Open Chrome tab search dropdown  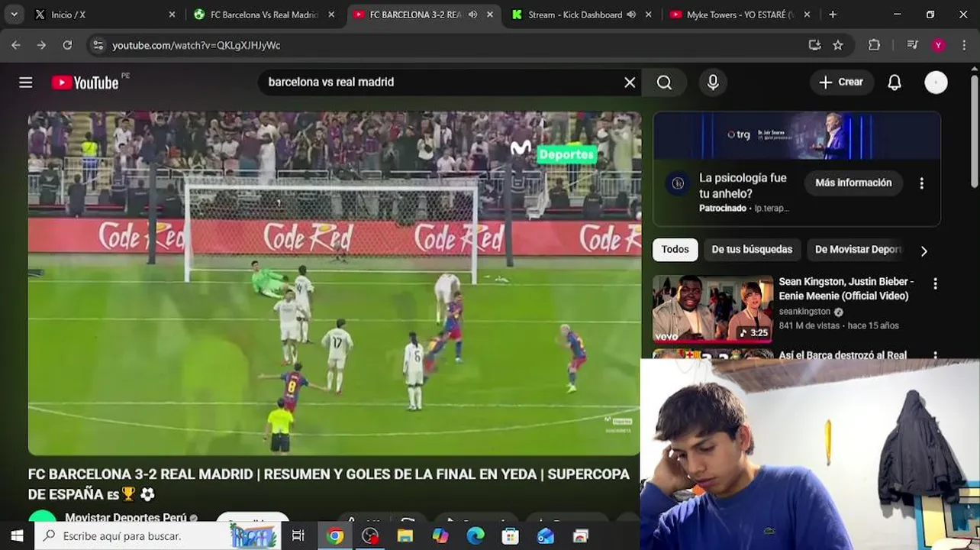(x=14, y=15)
